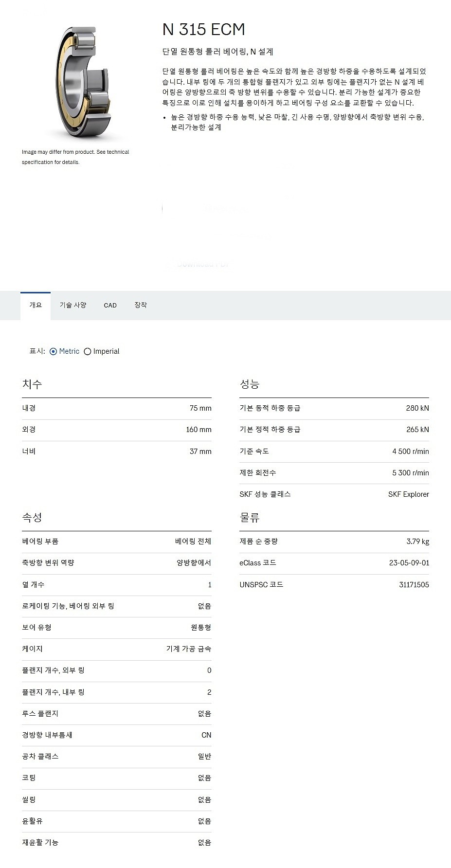Viewport: 451px width, 868px height.
Task: Click the 제한 회전수 value 5 300 r/min
Action: point(411,473)
